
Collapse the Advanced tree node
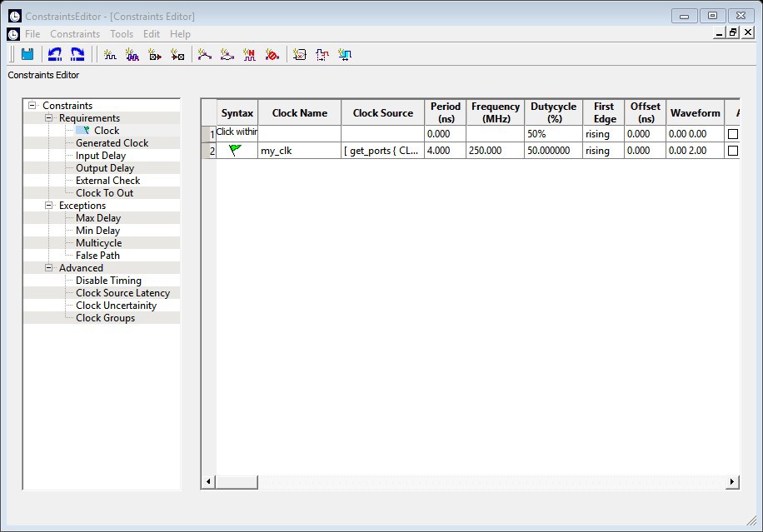(x=49, y=268)
